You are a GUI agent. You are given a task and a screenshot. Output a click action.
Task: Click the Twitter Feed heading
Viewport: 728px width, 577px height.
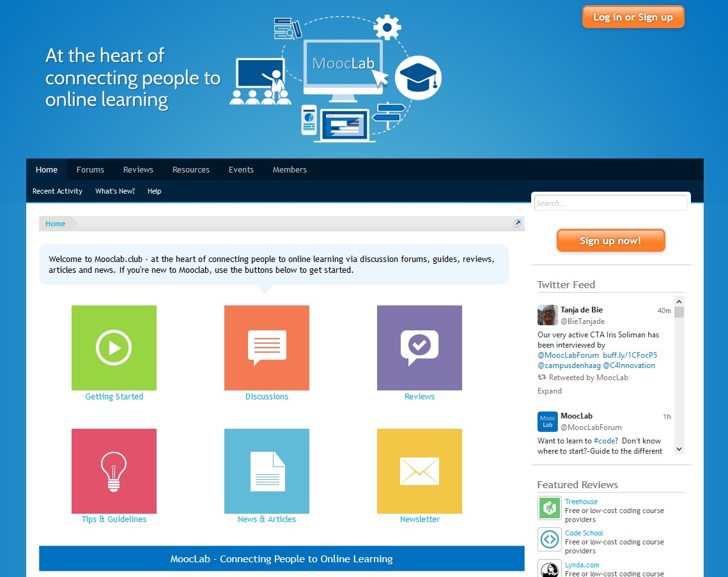[566, 284]
